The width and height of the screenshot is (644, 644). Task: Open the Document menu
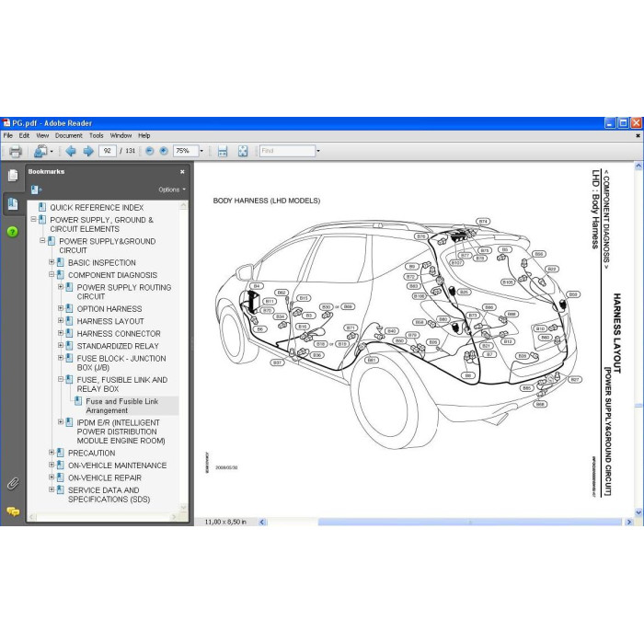coord(69,135)
